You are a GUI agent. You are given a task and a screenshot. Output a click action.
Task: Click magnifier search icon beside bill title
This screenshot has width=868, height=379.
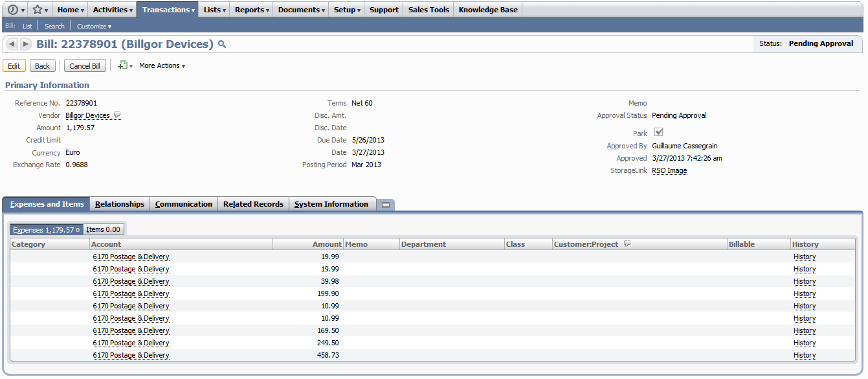[x=222, y=45]
